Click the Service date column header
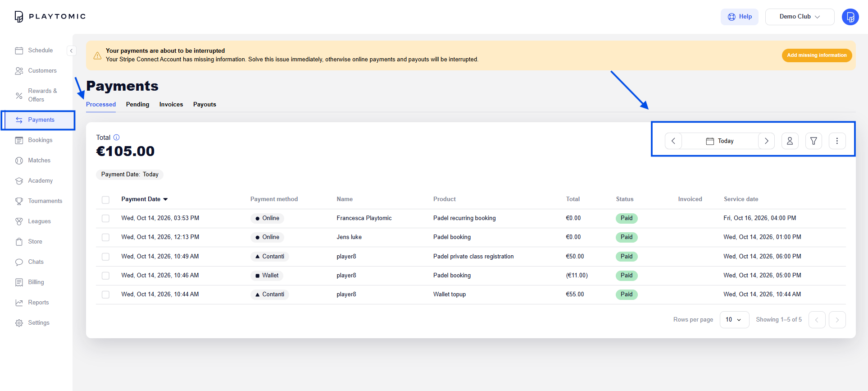Image resolution: width=868 pixels, height=391 pixels. point(741,199)
